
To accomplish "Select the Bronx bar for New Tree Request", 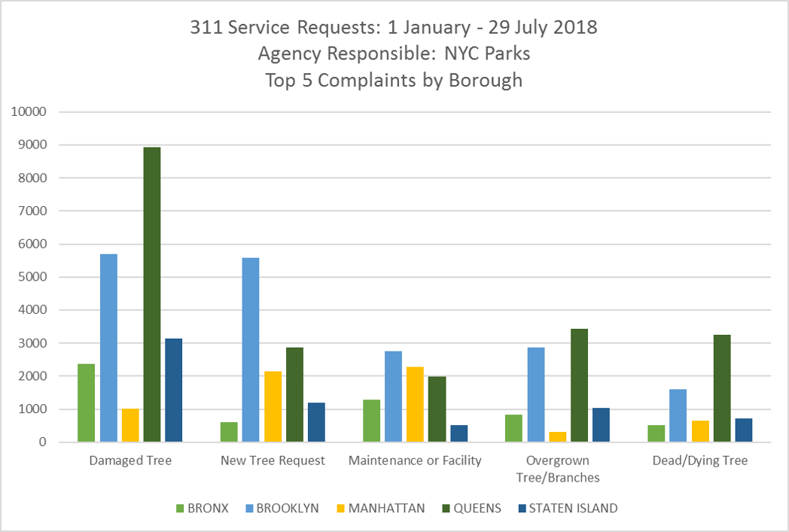I will coord(229,432).
